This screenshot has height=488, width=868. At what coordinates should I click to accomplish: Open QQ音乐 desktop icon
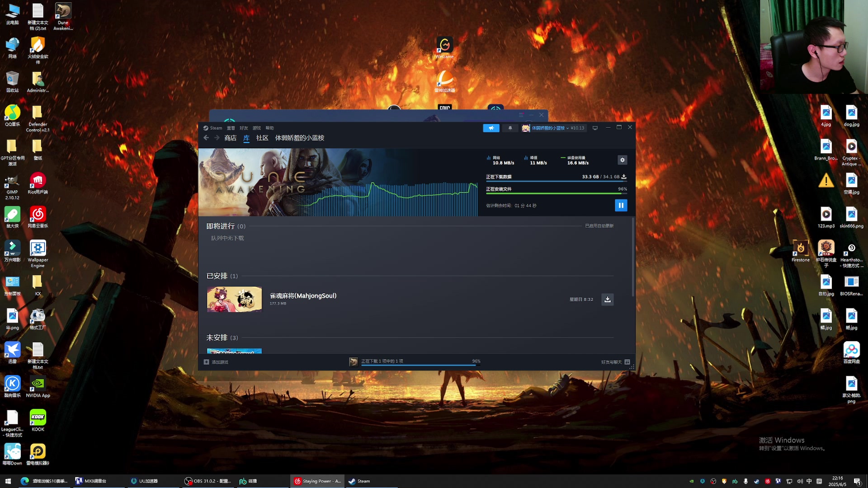[x=12, y=116]
